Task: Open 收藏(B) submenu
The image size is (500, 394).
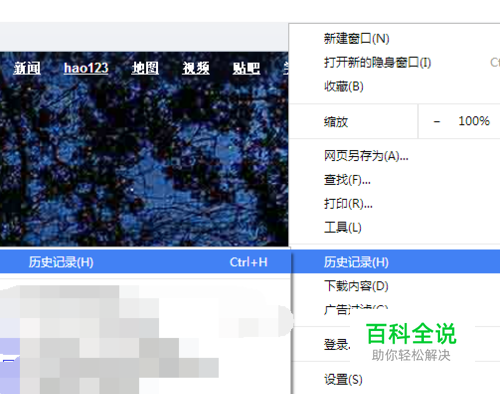Action: (343, 86)
